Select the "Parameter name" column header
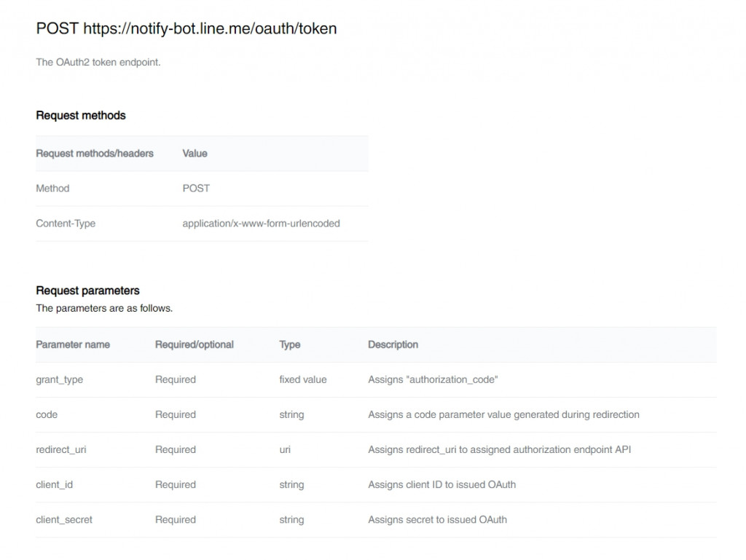 click(73, 344)
